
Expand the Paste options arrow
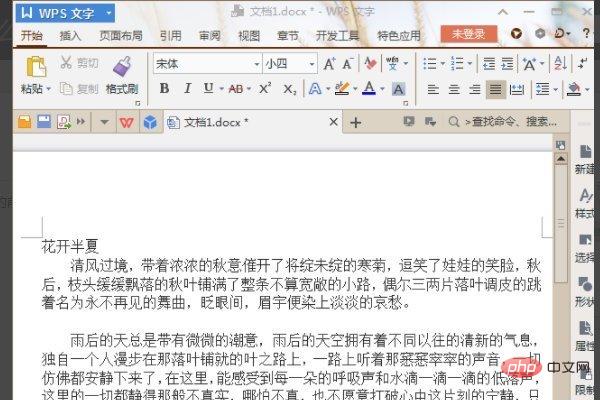click(49, 89)
